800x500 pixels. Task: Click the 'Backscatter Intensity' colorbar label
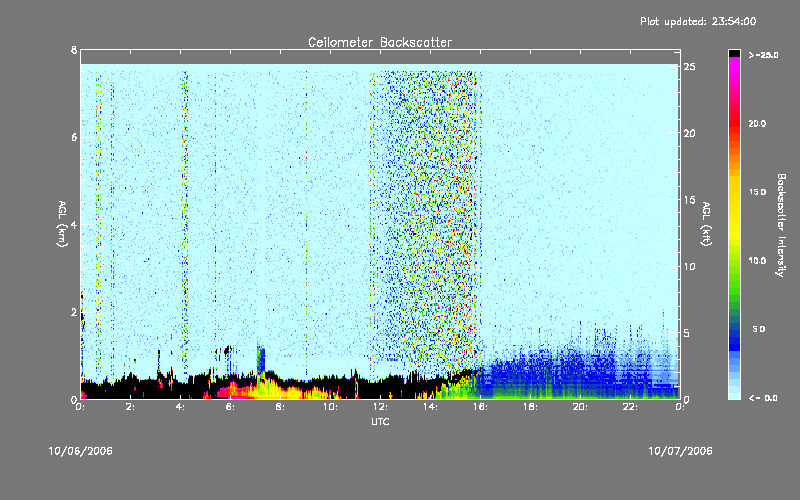(x=781, y=225)
